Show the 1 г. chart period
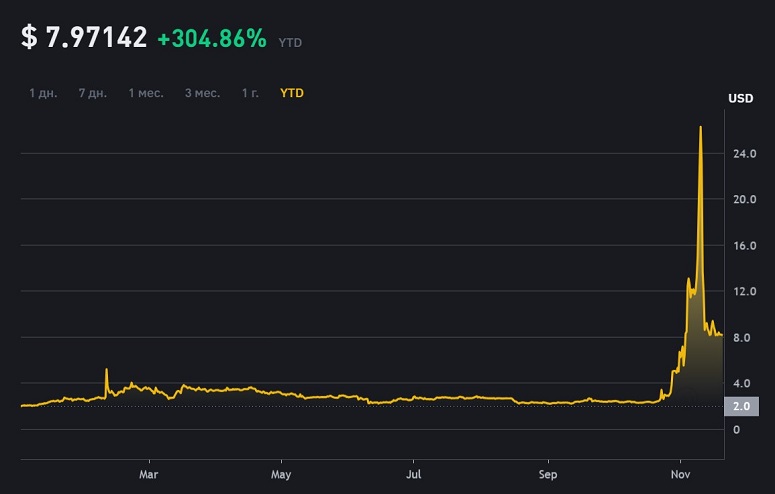The image size is (775, 494). (250, 93)
